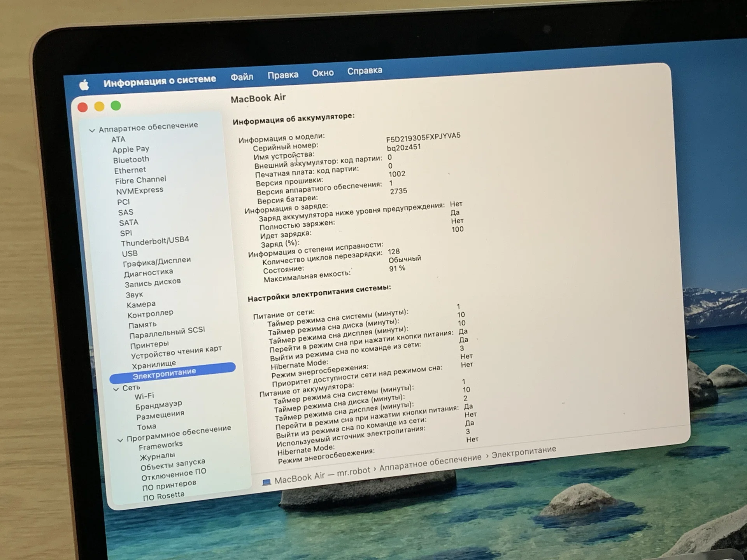Select SPI in the sidebar
Image resolution: width=747 pixels, height=560 pixels.
pos(126,233)
